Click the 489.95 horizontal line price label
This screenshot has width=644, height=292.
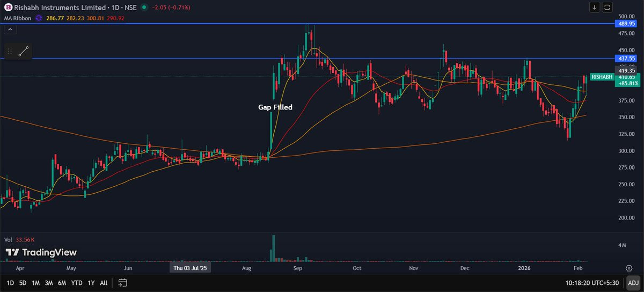(627, 24)
